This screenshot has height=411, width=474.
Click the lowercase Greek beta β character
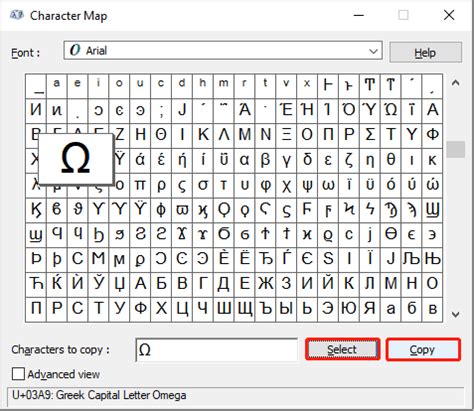pyautogui.click(x=265, y=160)
